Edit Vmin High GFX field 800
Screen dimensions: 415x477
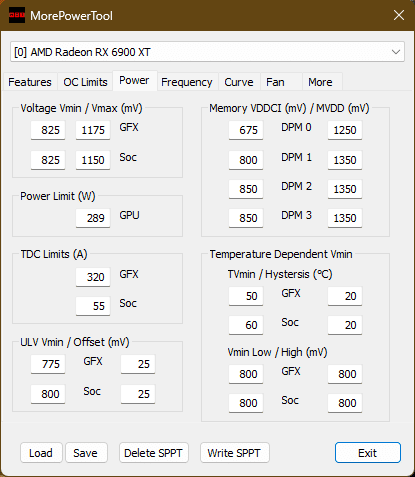click(x=345, y=374)
